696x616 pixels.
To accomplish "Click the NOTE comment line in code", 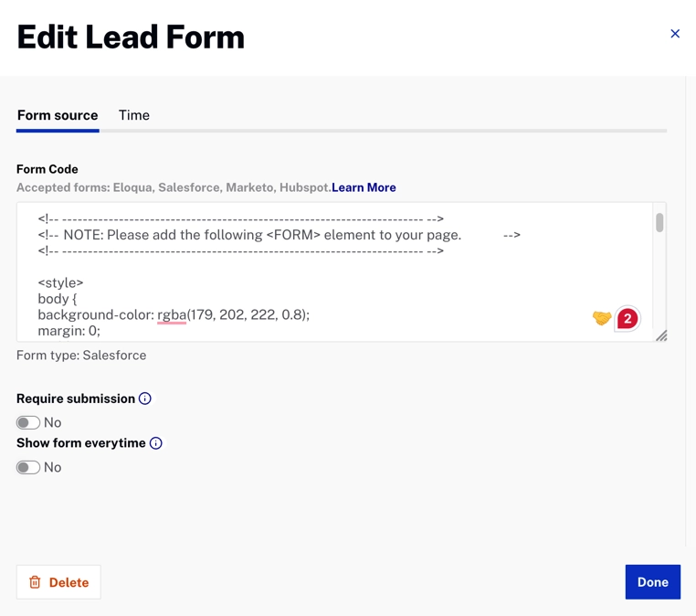I will pyautogui.click(x=262, y=235).
